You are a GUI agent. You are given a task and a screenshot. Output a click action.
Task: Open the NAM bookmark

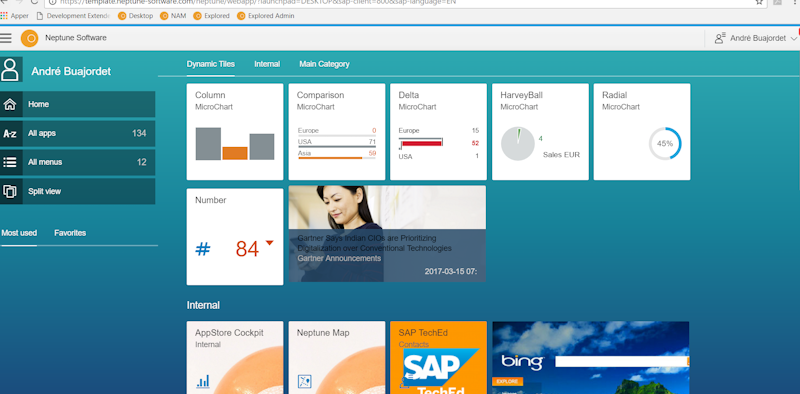[173, 16]
